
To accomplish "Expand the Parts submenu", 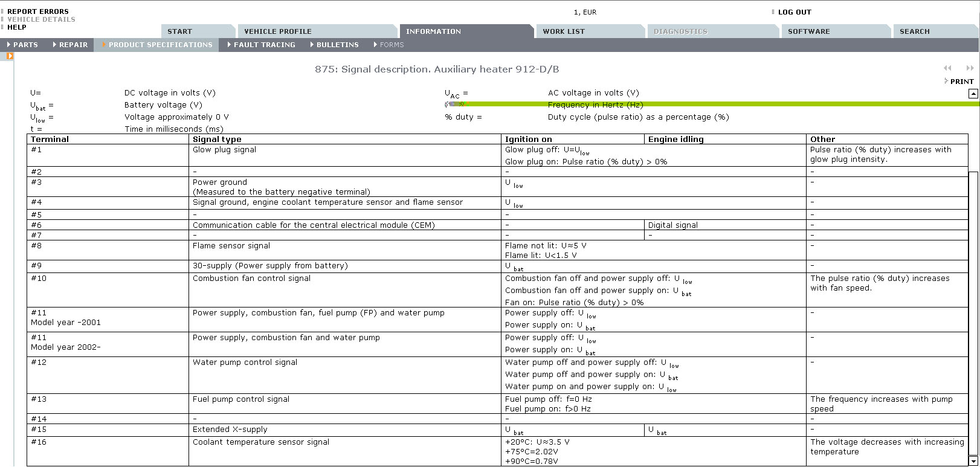I will pos(25,45).
